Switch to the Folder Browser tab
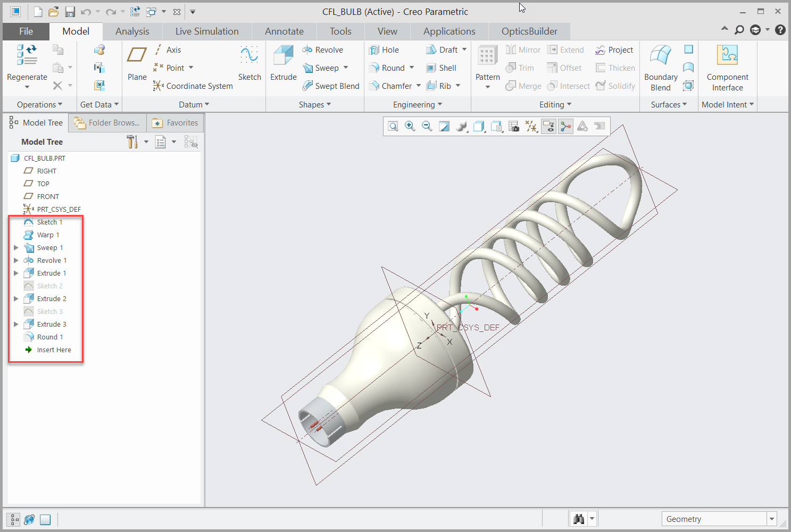791x532 pixels. (x=108, y=123)
